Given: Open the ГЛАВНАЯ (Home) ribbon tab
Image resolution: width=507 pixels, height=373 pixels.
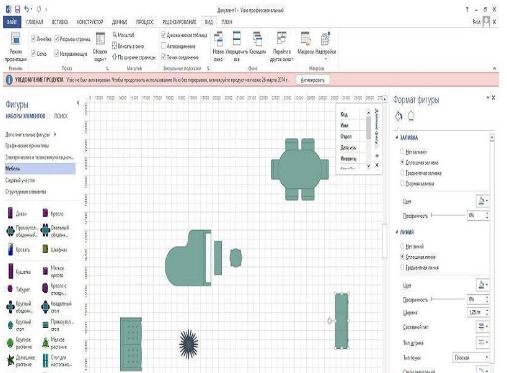Looking at the screenshot, I should (x=34, y=22).
